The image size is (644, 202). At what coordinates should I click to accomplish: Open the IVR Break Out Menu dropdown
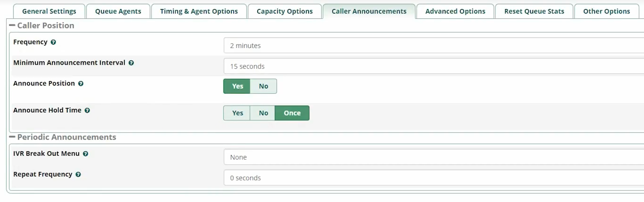(434, 157)
